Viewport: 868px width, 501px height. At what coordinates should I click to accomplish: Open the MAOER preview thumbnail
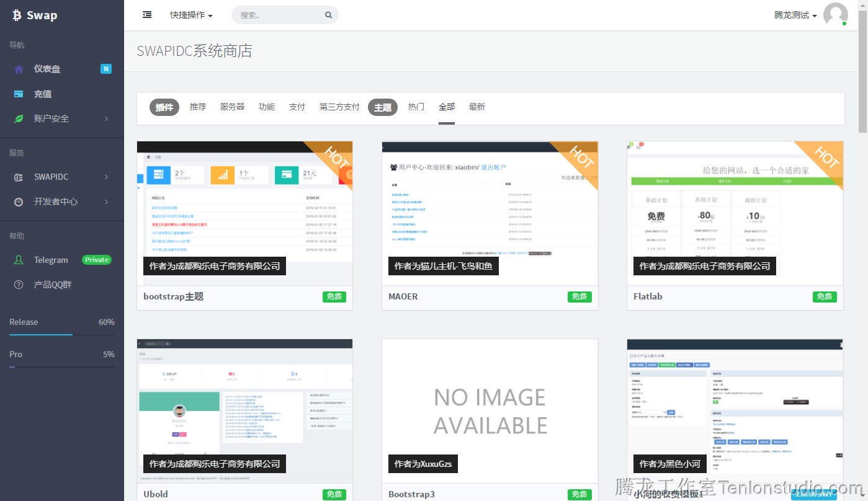pos(490,213)
